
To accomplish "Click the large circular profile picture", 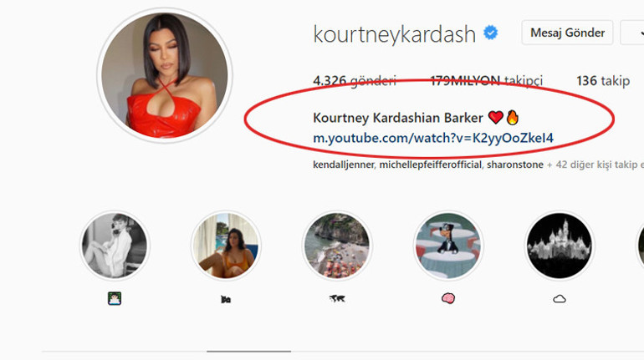I will tap(165, 76).
